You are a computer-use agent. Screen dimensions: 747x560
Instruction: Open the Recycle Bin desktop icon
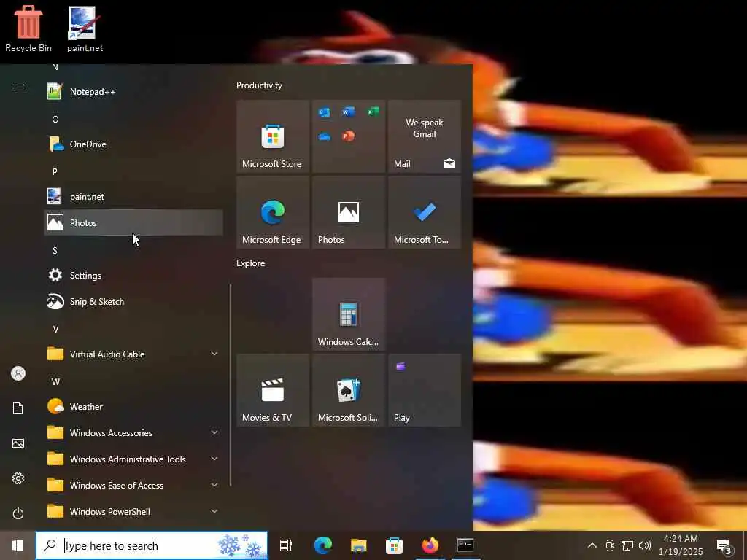28,28
